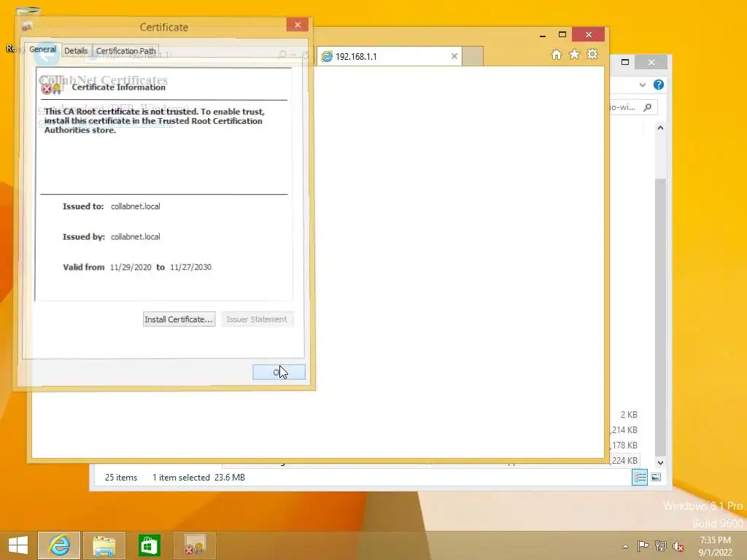Click the valid-to date 11/27/2030
This screenshot has height=560, width=747.
190,267
